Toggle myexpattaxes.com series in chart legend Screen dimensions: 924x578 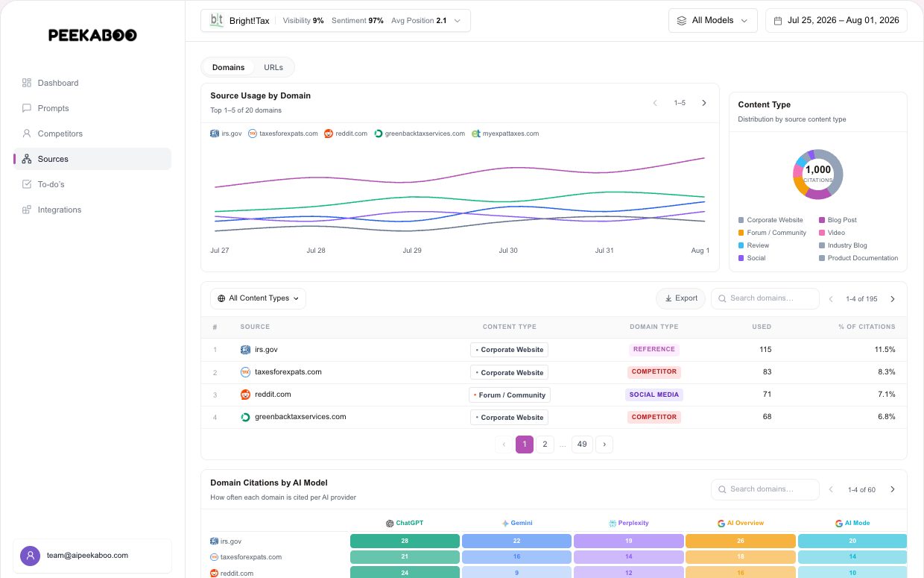tap(505, 133)
